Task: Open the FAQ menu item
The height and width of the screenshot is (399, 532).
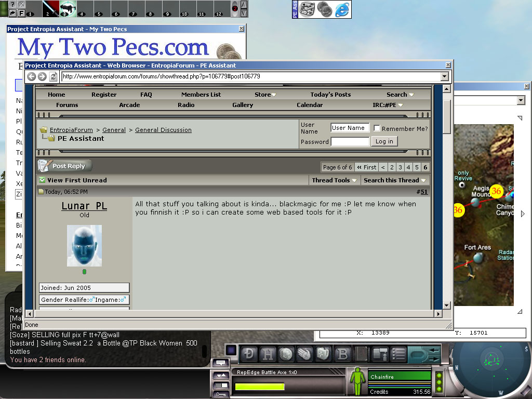Action: [x=146, y=95]
